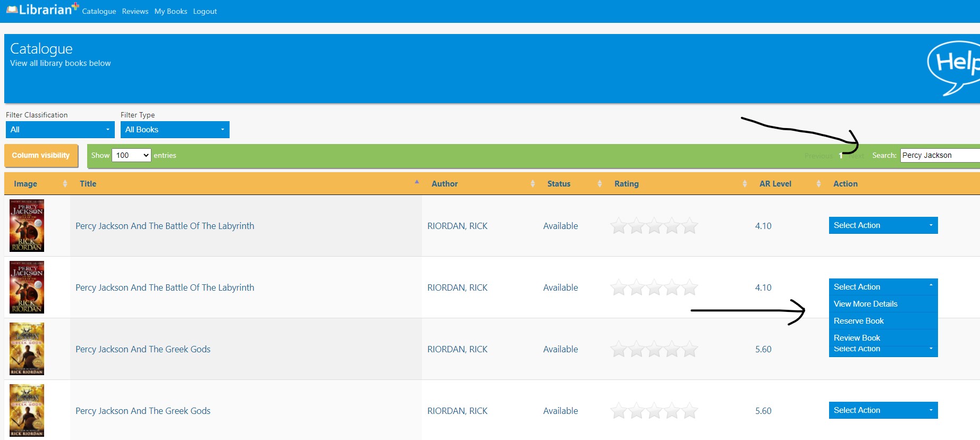Image resolution: width=980 pixels, height=440 pixels.
Task: Sort by the Image column arrows
Action: point(65,184)
